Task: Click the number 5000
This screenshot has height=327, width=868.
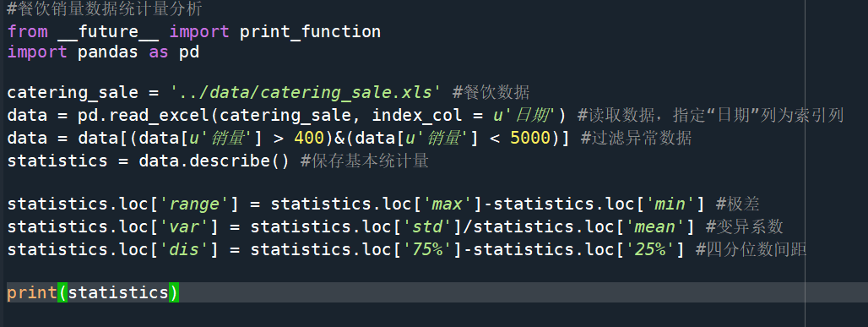Action: pos(530,139)
